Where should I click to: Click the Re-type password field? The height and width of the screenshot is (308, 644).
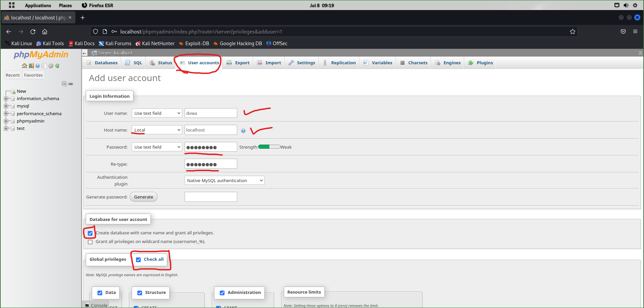click(x=211, y=164)
